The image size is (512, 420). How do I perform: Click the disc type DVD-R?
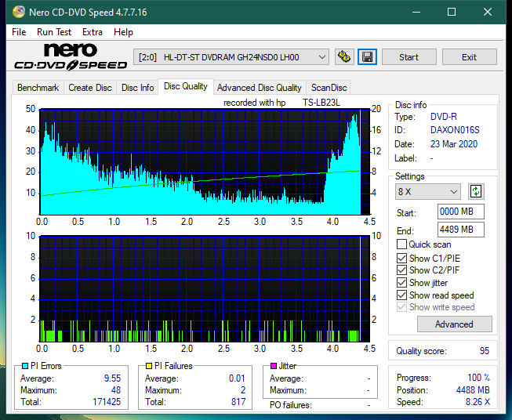click(444, 117)
